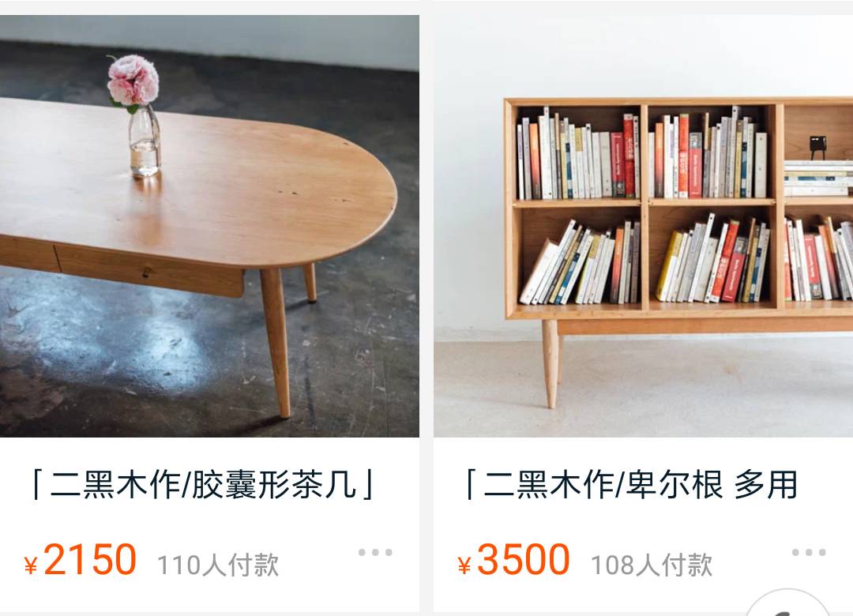
Task: Open the capsule coffee table product photo
Action: click(209, 226)
